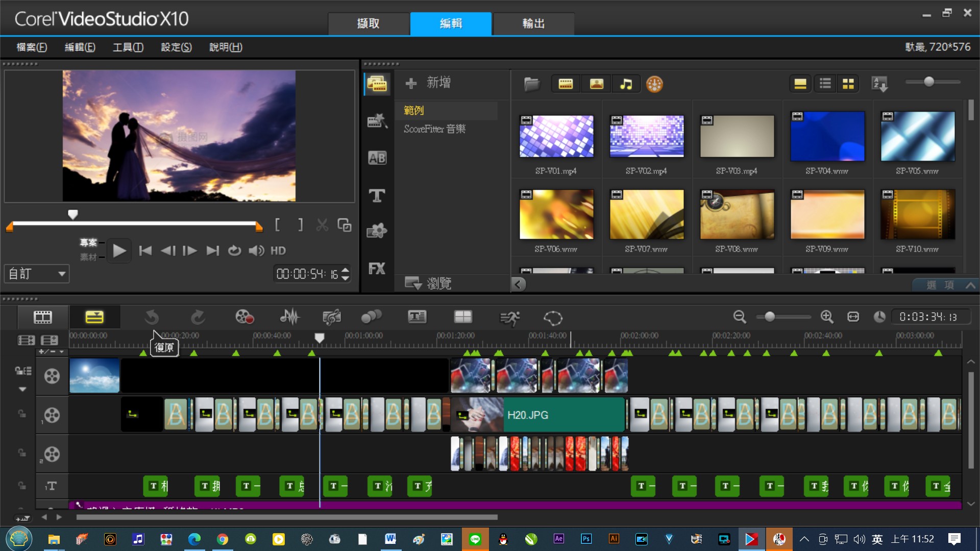This screenshot has width=980, height=551.
Task: Open the sound mixer
Action: point(290,317)
